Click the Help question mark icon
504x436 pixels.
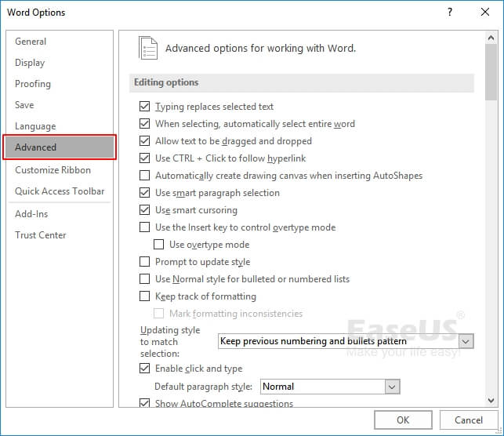[x=450, y=13]
